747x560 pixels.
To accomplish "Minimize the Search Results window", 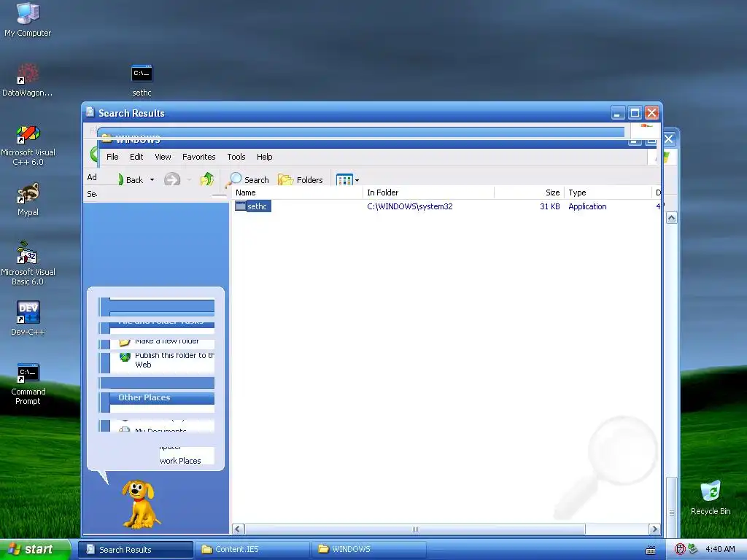I will (617, 113).
